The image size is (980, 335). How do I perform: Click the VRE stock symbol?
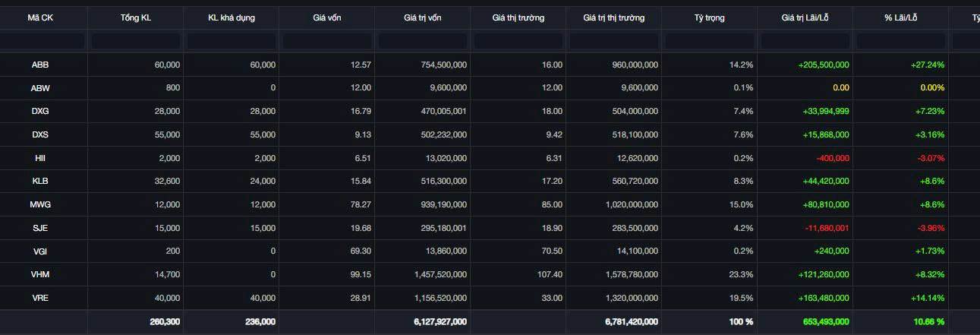40,298
